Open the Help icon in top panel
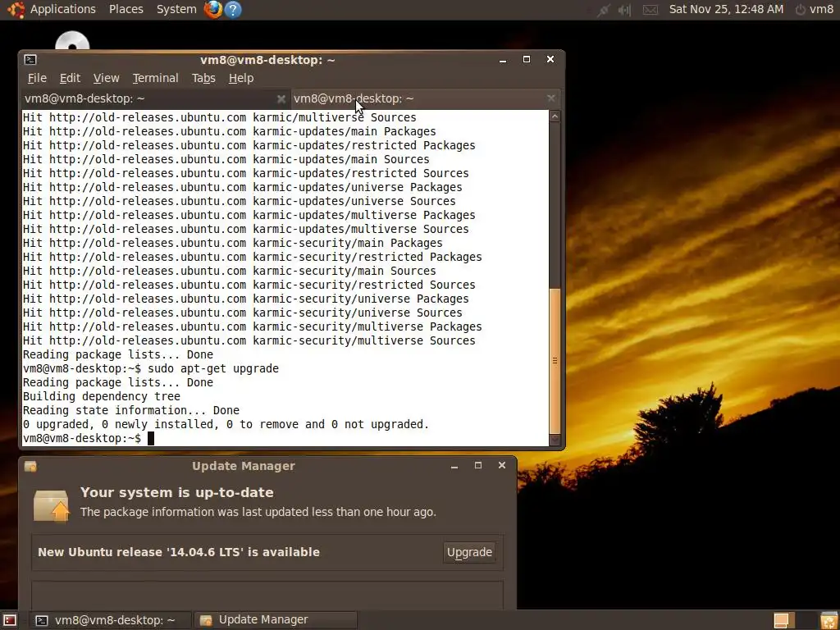Screen dimensions: 840x630 tap(233, 9)
